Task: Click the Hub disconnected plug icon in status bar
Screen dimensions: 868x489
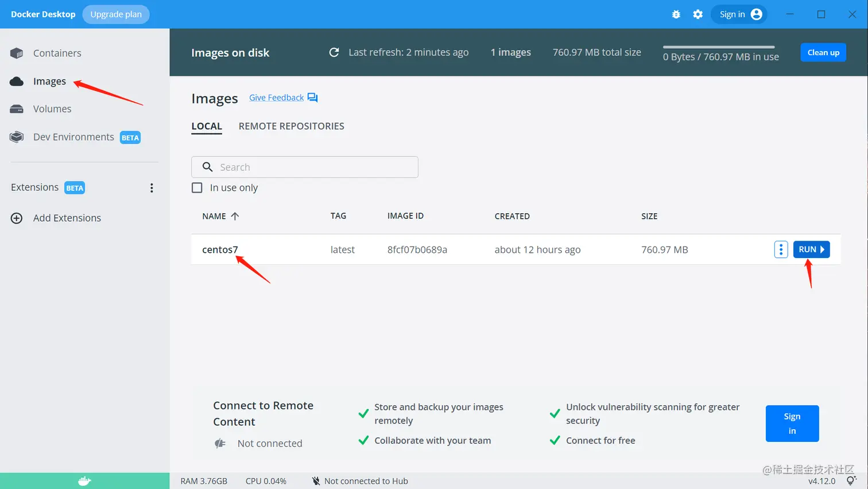Action: (x=316, y=481)
